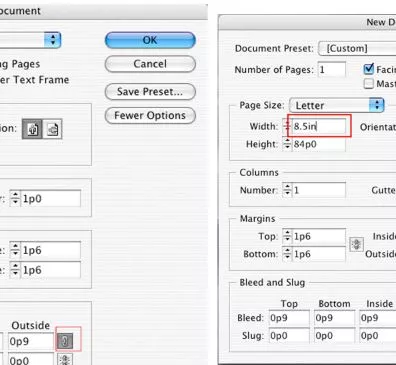396x365 pixels.
Task: Click Outside bleed field 0p9 in left dialog
Action: click(x=31, y=341)
